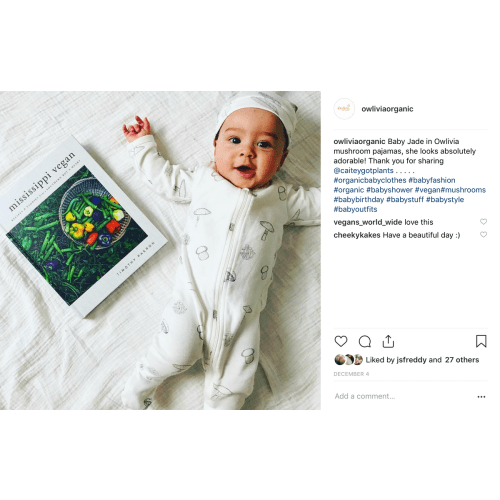Open the #babybirthday hashtag
The height and width of the screenshot is (500, 500).
point(359,200)
